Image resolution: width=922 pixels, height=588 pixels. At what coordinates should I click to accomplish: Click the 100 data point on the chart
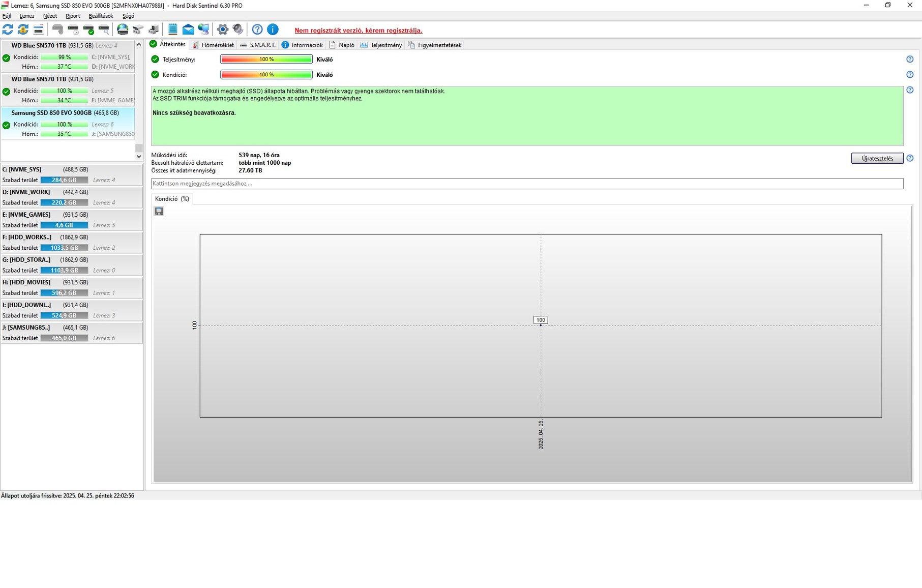click(541, 325)
